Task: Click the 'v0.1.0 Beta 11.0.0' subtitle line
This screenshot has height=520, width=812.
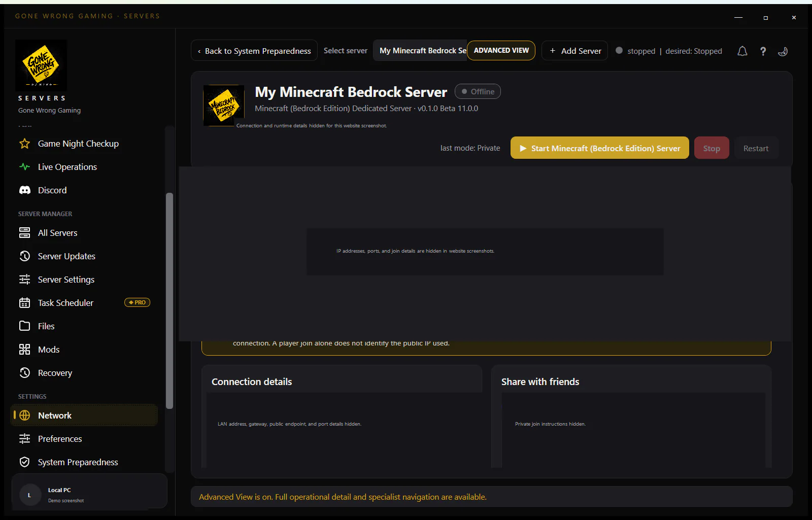Action: pos(366,109)
